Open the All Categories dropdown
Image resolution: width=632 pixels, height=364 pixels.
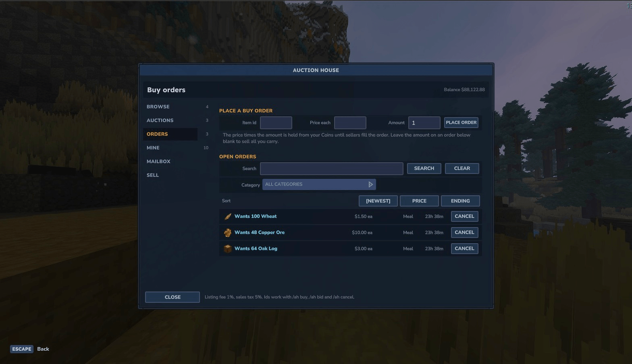click(319, 184)
